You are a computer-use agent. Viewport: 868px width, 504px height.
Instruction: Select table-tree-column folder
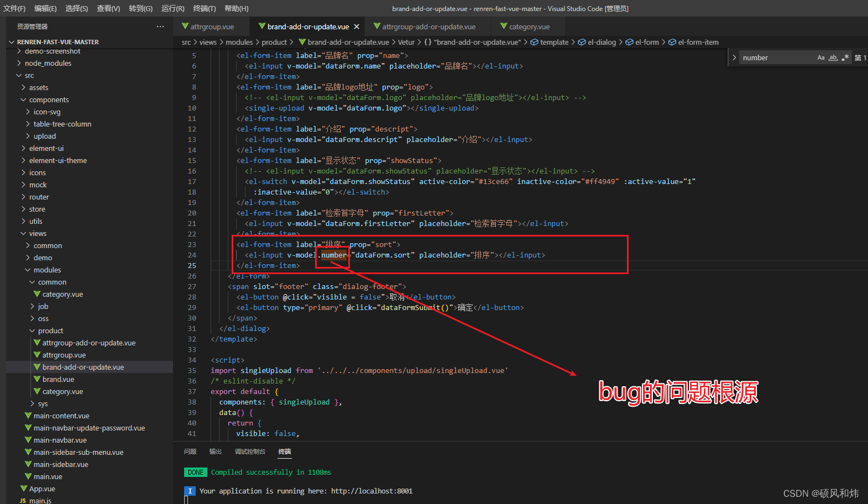click(x=62, y=124)
